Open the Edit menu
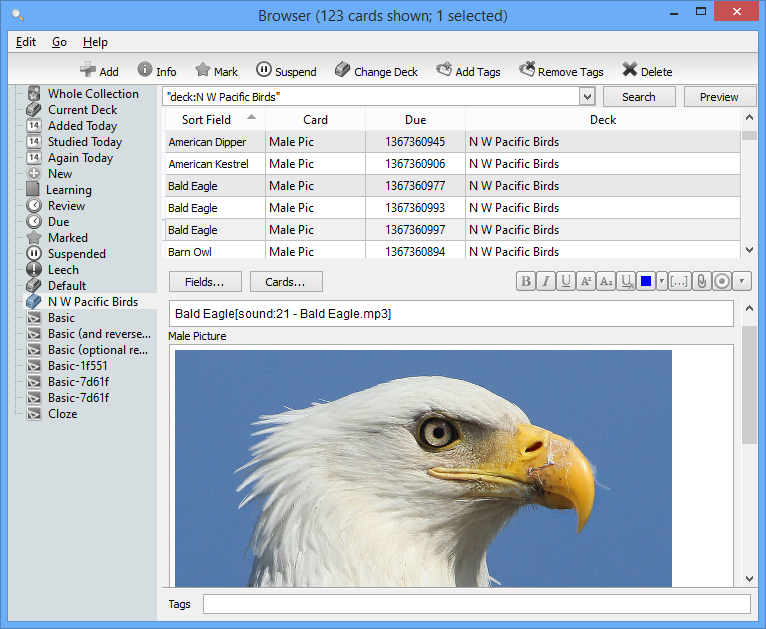This screenshot has height=629, width=766. coord(26,42)
